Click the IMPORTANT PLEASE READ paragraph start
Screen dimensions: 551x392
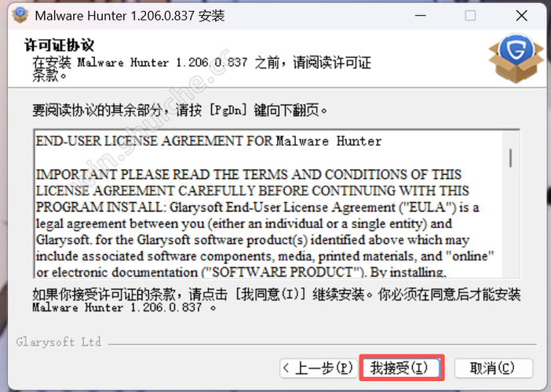coord(249,174)
